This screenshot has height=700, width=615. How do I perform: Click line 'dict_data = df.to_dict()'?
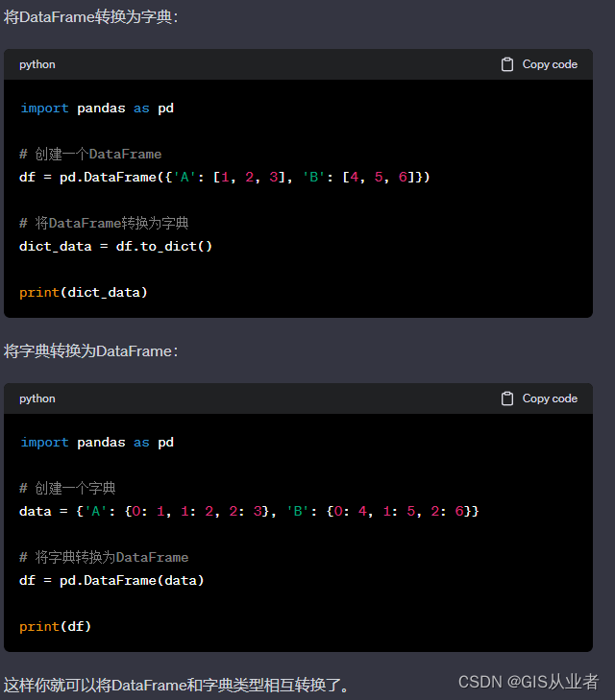click(x=115, y=246)
